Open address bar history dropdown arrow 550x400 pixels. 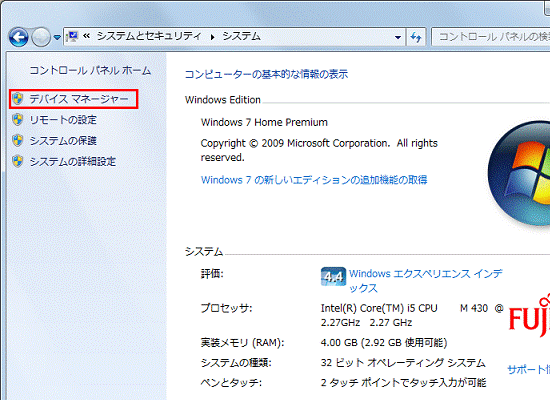coord(398,37)
